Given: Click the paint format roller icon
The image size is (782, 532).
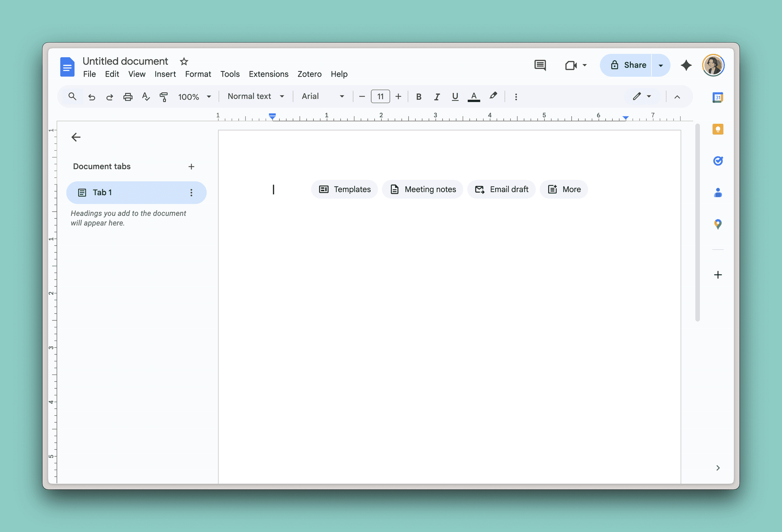Looking at the screenshot, I should coord(164,97).
